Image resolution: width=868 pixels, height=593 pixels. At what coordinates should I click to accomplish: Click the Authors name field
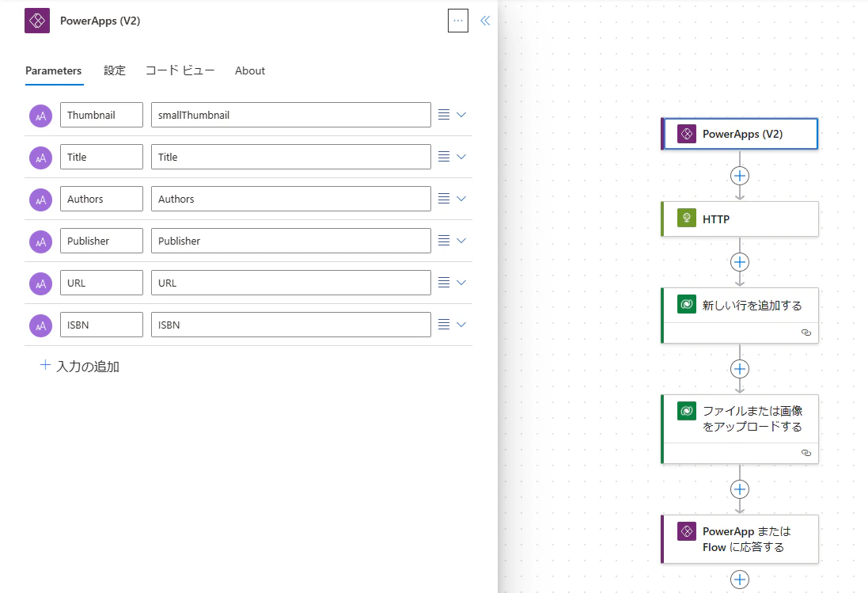(x=101, y=199)
